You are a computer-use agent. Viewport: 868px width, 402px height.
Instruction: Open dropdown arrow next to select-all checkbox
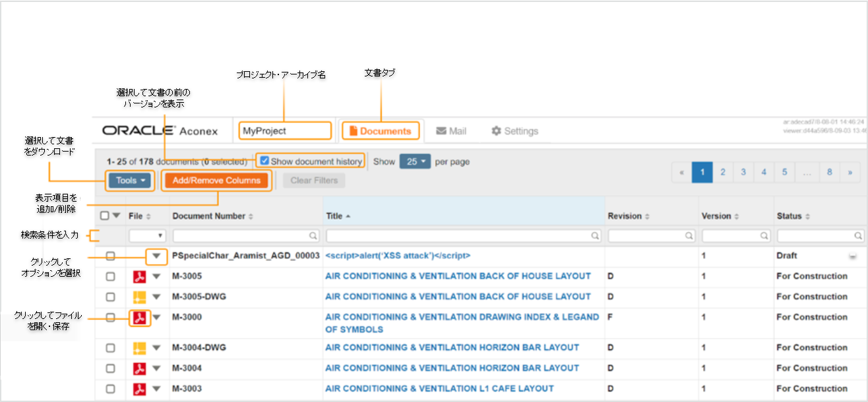[117, 215]
